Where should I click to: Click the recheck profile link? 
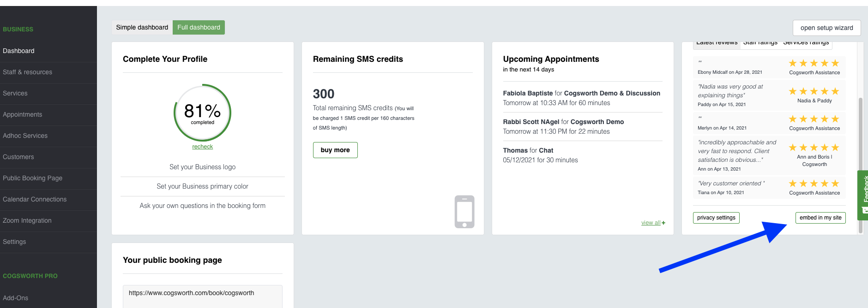coord(202,147)
